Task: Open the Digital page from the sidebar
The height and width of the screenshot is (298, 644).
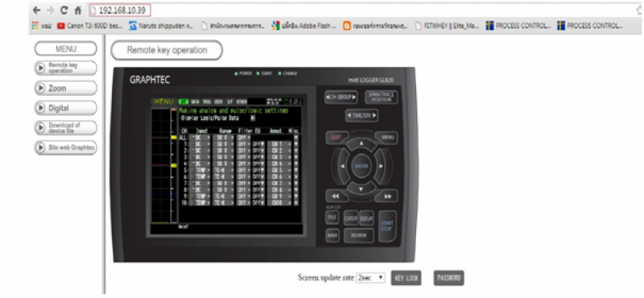Action: 66,108
